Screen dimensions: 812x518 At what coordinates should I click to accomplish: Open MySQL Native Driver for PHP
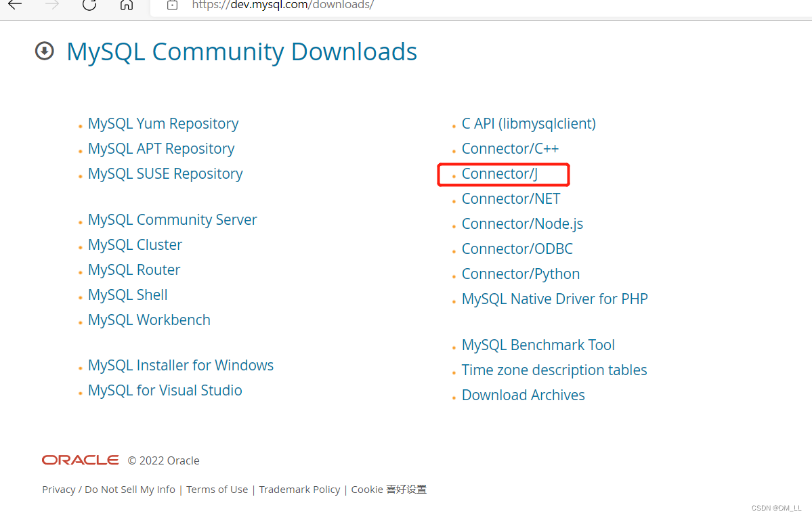(555, 299)
